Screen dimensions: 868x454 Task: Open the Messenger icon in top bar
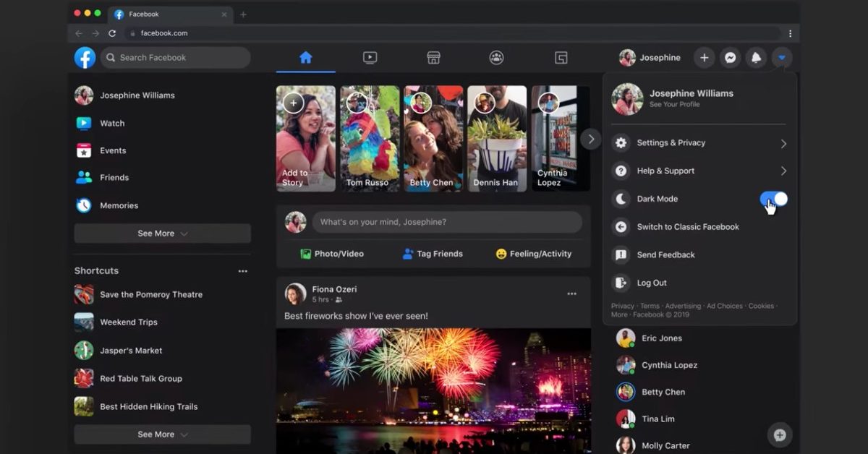[x=731, y=58]
